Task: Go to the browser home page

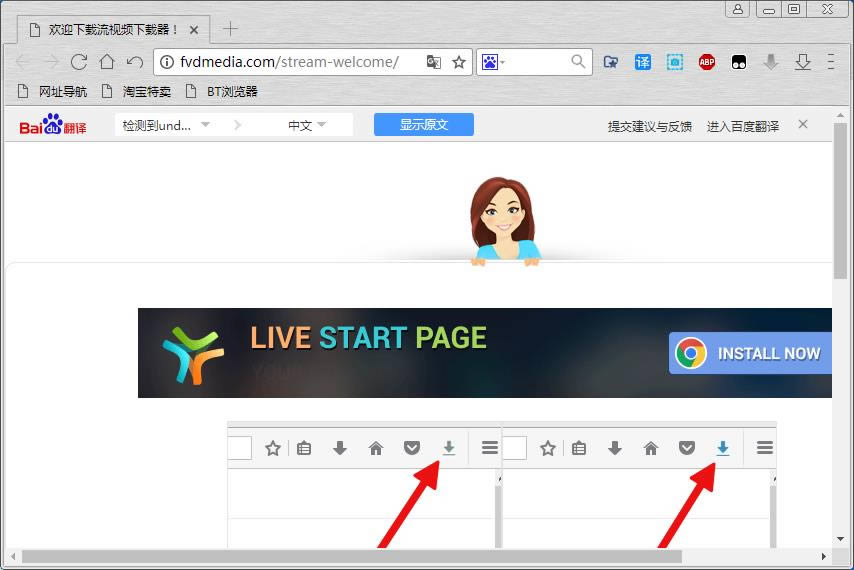Action: coord(107,62)
